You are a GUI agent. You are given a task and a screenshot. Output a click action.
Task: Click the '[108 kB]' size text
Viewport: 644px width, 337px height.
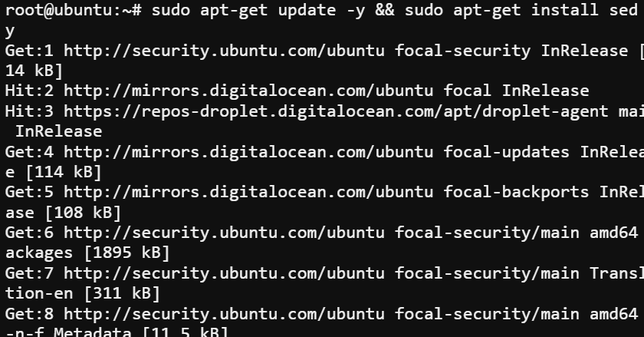[x=83, y=213]
